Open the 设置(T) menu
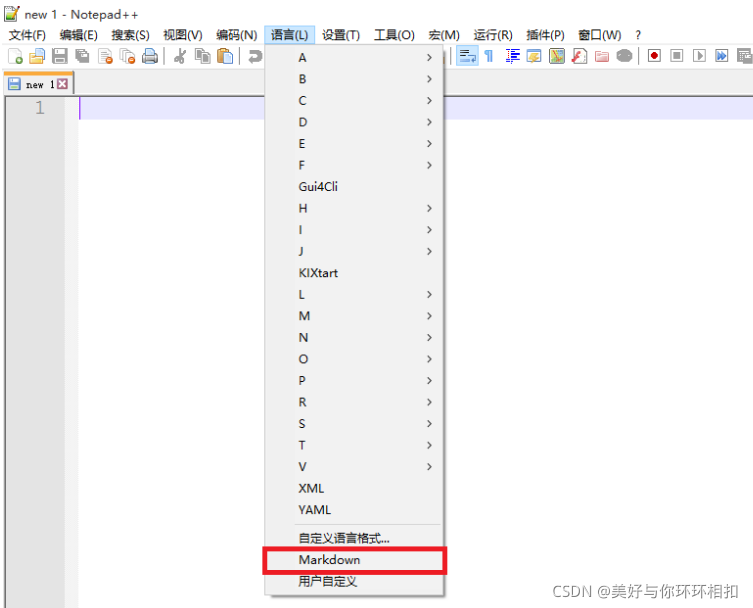Screen dimensions: 753x608 tap(341, 35)
